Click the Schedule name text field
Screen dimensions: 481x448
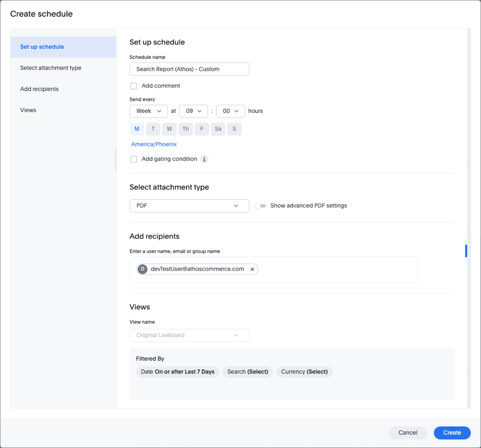[189, 69]
